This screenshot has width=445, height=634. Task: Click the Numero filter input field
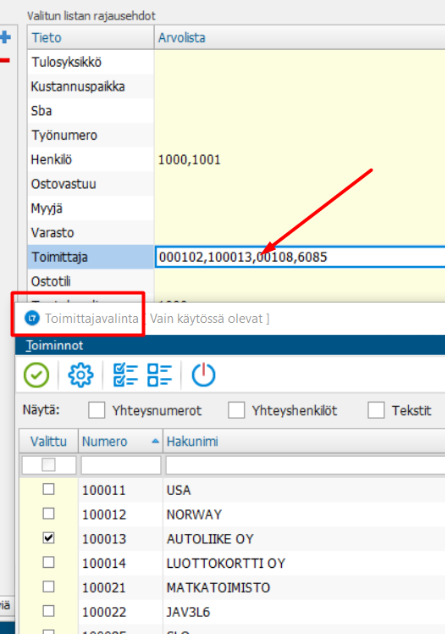[x=121, y=465]
